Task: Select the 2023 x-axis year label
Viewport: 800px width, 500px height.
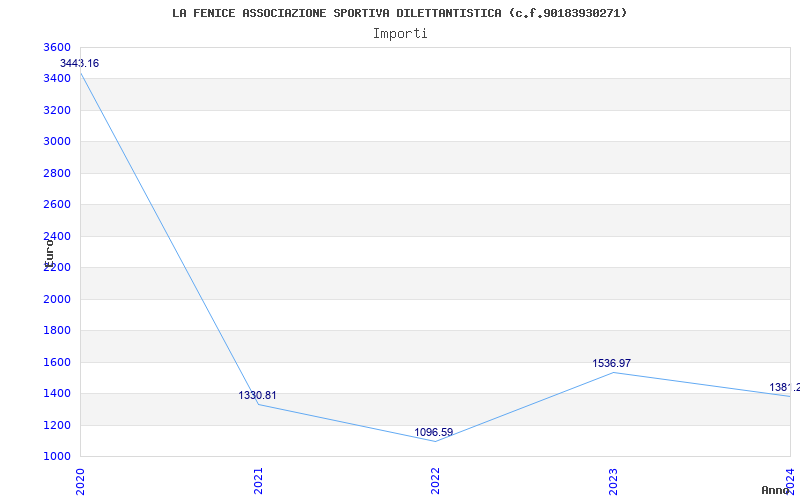Action: tap(613, 481)
